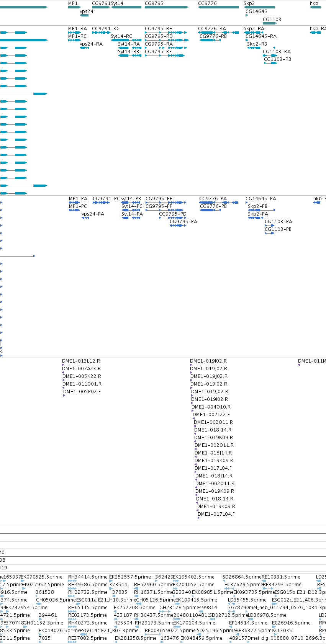Screen dimensions: 326x644
Task: Open protein CG14645-PA
Action: 261,199
